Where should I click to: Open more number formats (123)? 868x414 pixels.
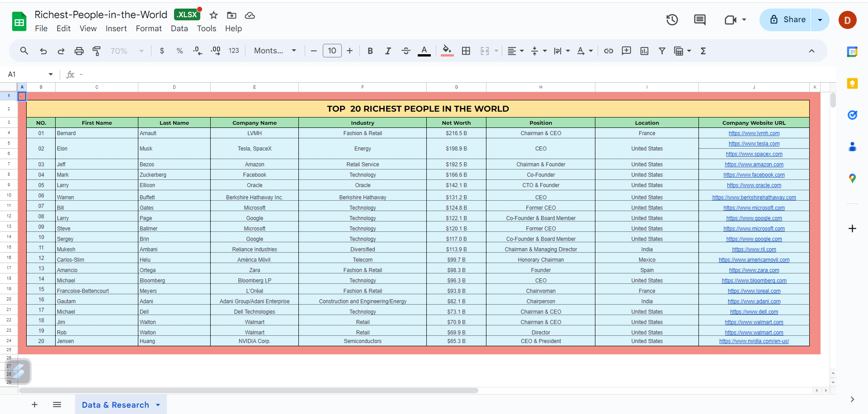click(x=234, y=51)
